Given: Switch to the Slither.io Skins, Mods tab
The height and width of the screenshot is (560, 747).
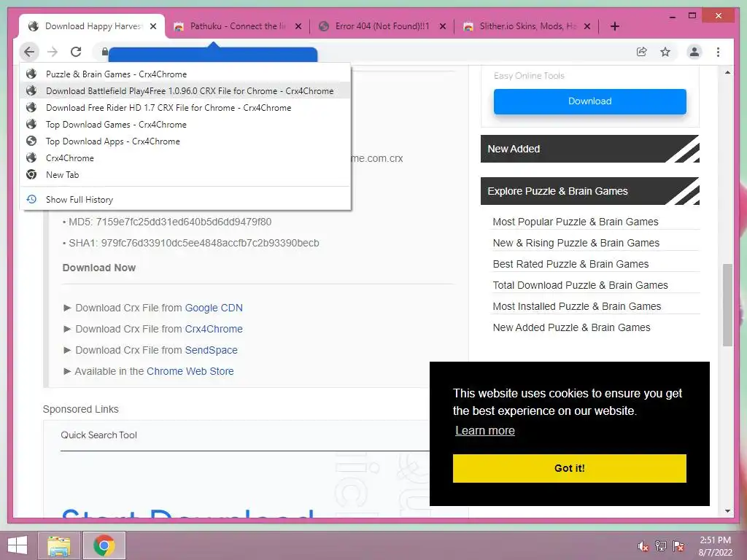Looking at the screenshot, I should tap(527, 26).
